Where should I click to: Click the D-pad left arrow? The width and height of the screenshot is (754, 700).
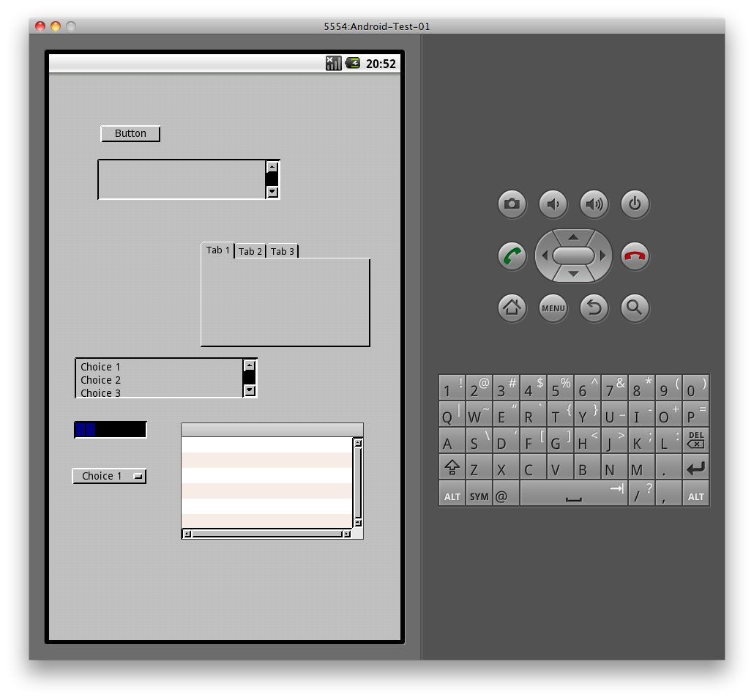[x=545, y=256]
